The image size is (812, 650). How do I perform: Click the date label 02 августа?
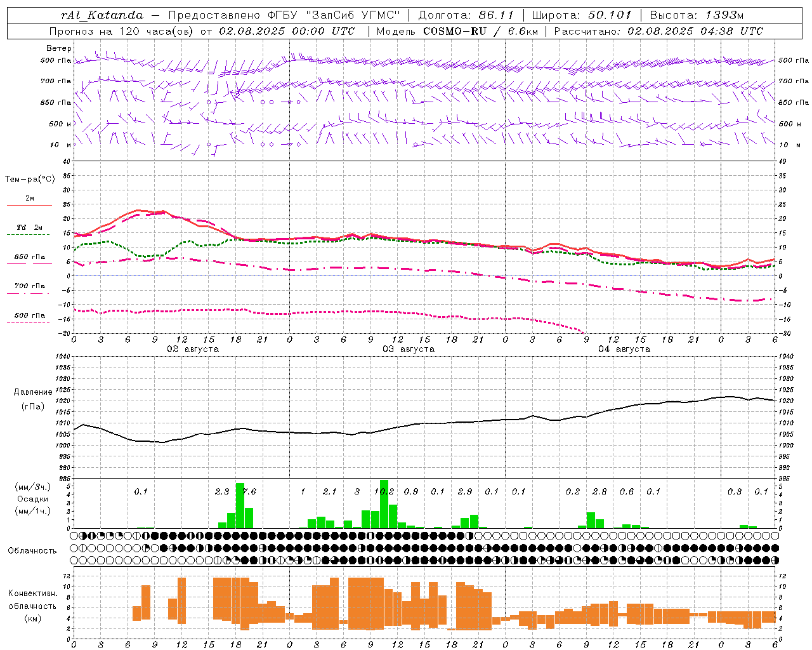click(x=193, y=349)
